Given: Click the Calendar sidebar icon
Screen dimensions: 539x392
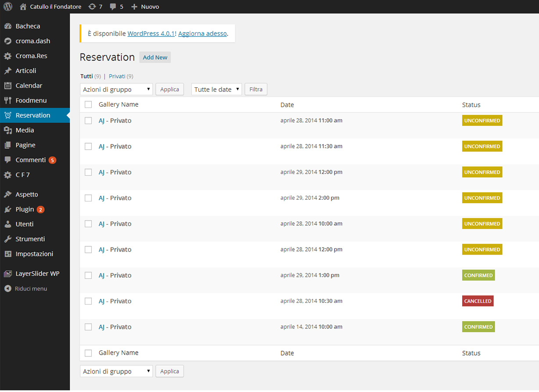Looking at the screenshot, I should point(7,86).
